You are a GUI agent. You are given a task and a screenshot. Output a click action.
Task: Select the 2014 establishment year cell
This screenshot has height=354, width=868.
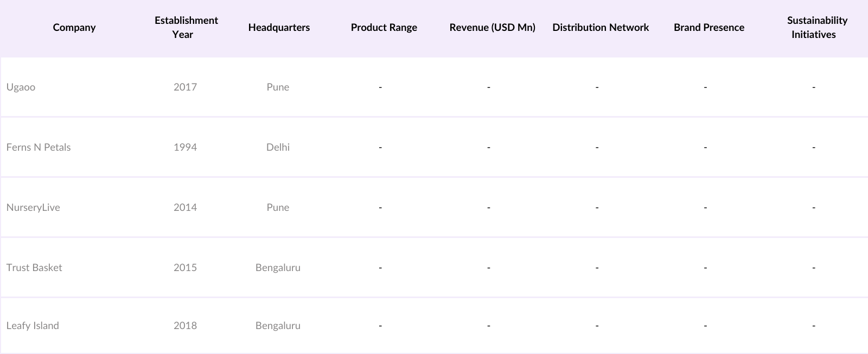[x=185, y=208]
